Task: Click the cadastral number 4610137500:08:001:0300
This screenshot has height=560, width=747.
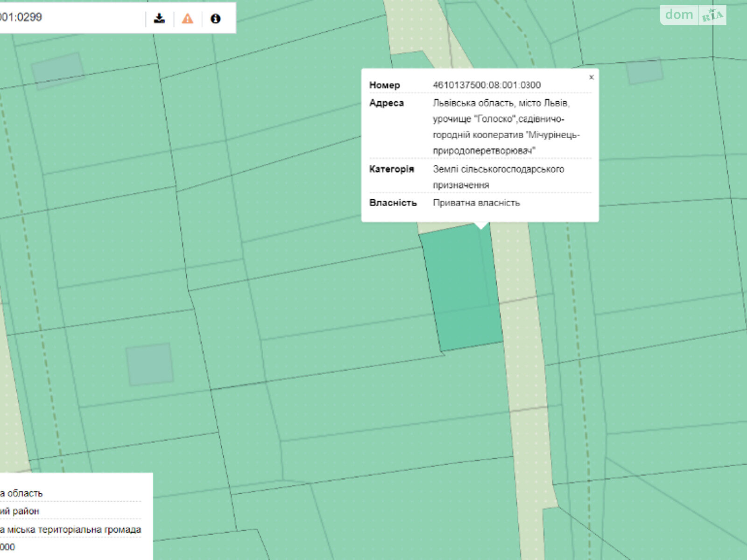Action: point(486,85)
